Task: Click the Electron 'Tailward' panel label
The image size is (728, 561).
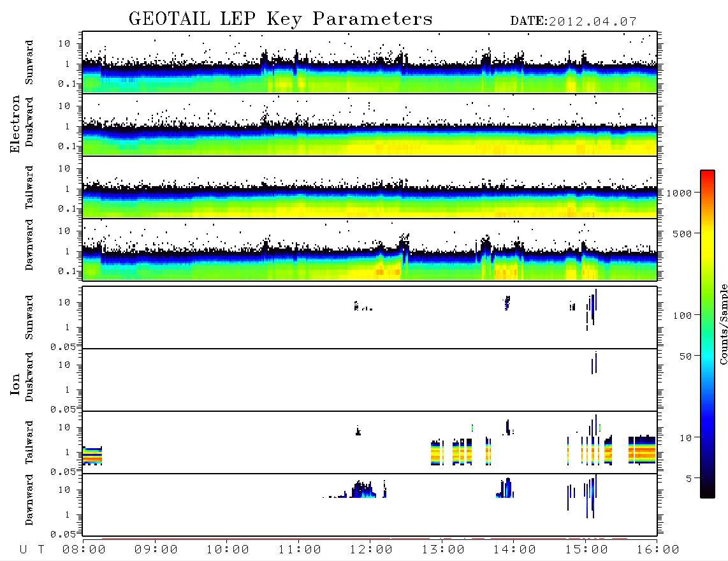Action: pos(29,187)
